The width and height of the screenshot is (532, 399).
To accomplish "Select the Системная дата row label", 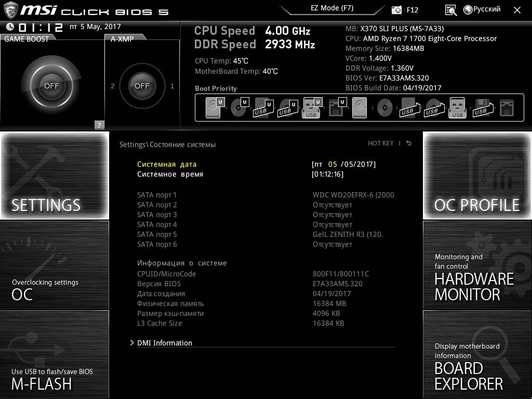I will pos(167,164).
